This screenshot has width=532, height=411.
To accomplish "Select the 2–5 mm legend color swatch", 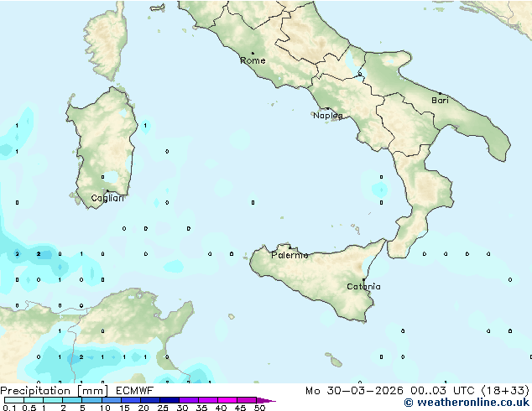I will click(72, 400).
